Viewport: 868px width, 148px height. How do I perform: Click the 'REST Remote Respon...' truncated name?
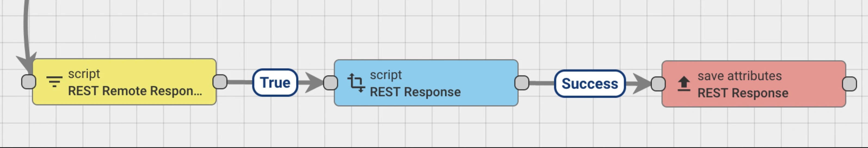(x=135, y=91)
